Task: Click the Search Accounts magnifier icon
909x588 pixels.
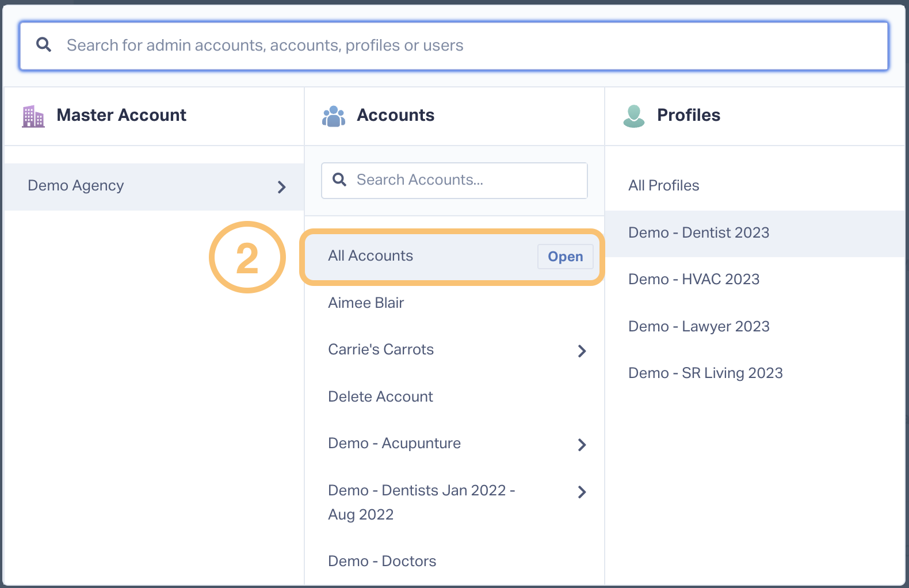Action: (339, 180)
